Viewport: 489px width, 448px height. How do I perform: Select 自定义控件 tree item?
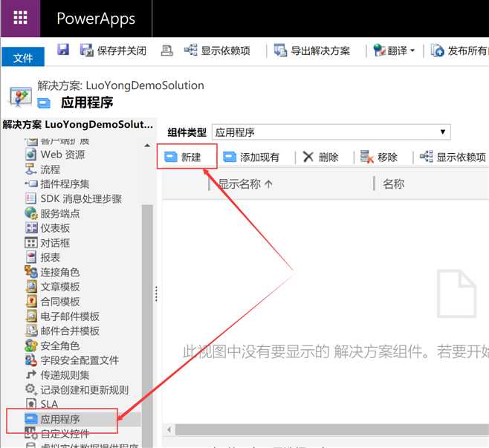pos(57,434)
